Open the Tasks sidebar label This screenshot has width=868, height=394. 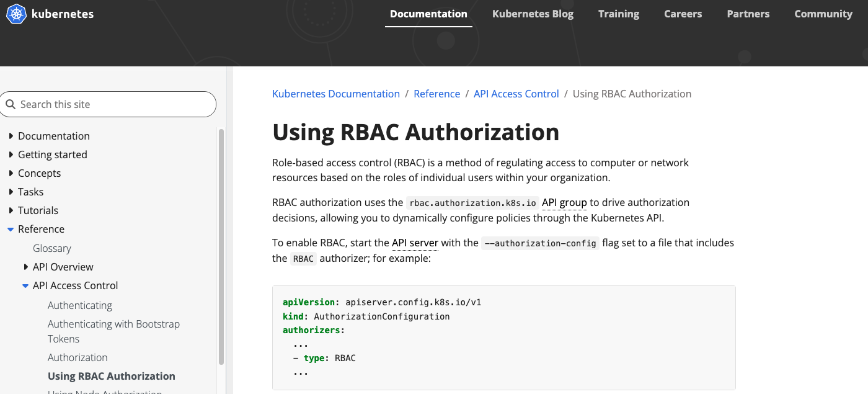[x=31, y=192]
